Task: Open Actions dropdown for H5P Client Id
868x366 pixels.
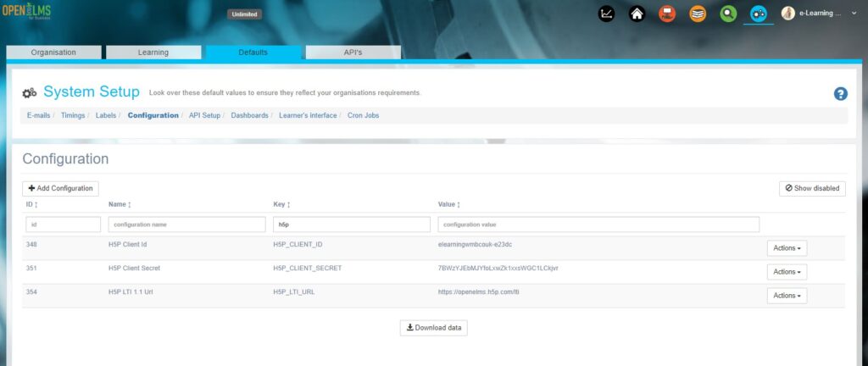Action: 787,248
